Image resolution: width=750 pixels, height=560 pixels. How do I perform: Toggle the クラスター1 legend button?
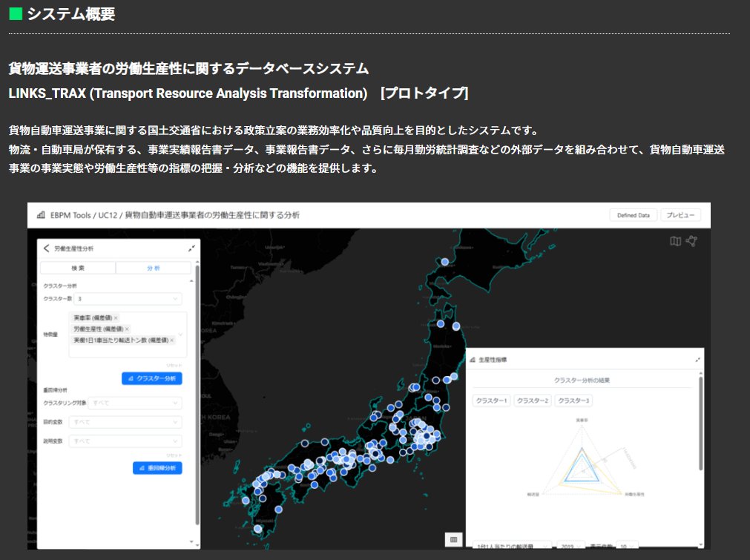click(491, 401)
